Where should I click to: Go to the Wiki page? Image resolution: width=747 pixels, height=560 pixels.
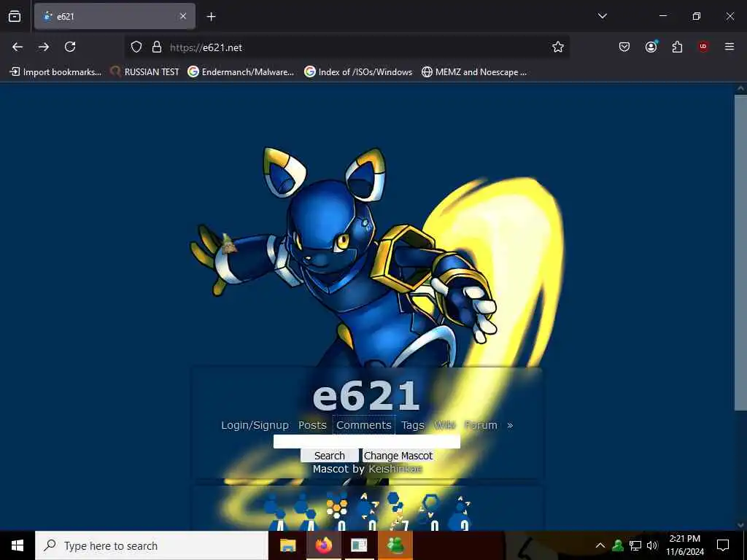[x=444, y=425]
